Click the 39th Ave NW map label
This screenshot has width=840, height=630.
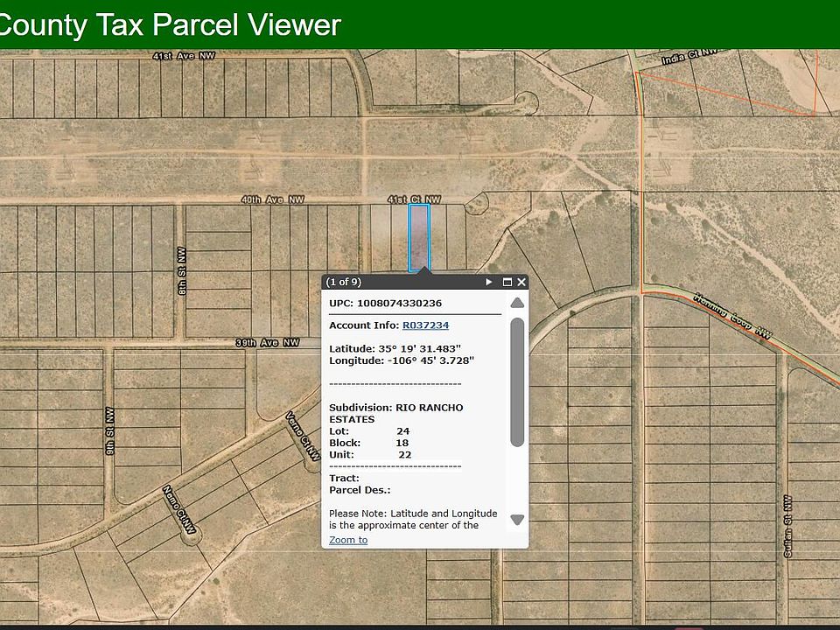pos(268,342)
